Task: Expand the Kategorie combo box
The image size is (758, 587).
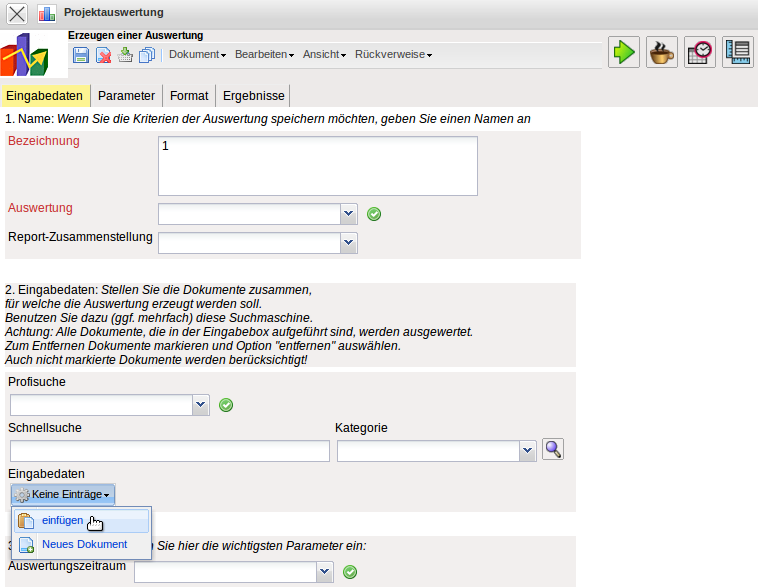Action: pos(528,452)
